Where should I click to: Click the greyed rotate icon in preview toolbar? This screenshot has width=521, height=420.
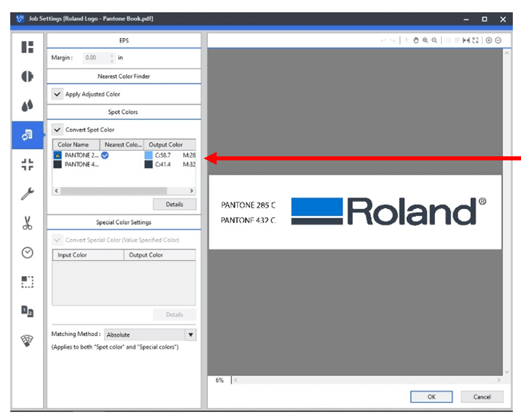click(448, 40)
